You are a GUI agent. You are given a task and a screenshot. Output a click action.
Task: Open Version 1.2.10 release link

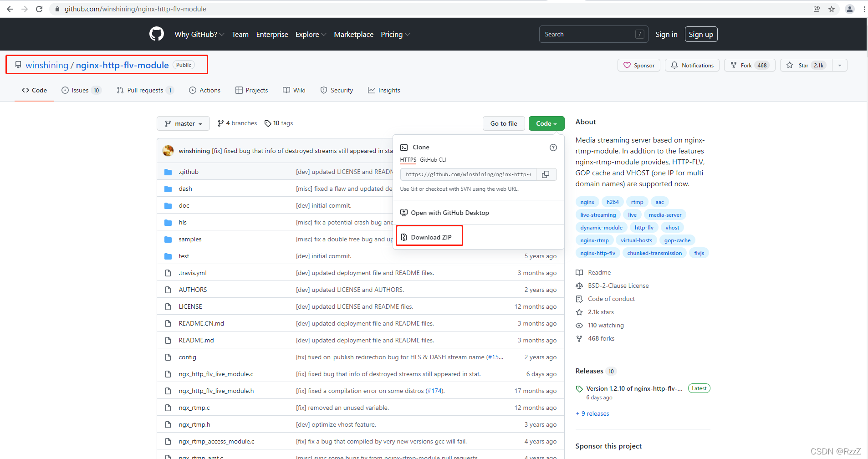point(634,388)
